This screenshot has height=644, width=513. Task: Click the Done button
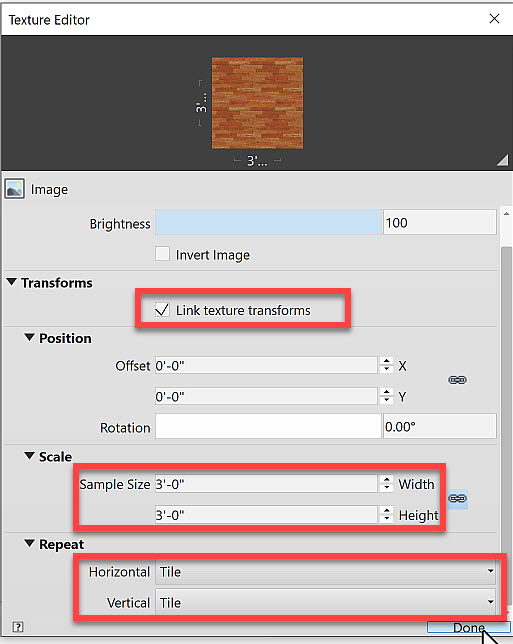pyautogui.click(x=469, y=627)
